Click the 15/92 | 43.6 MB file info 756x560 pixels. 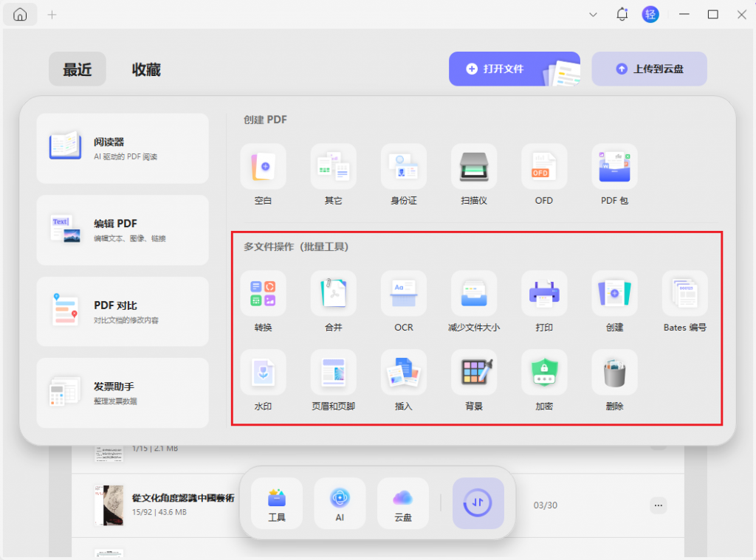click(159, 512)
